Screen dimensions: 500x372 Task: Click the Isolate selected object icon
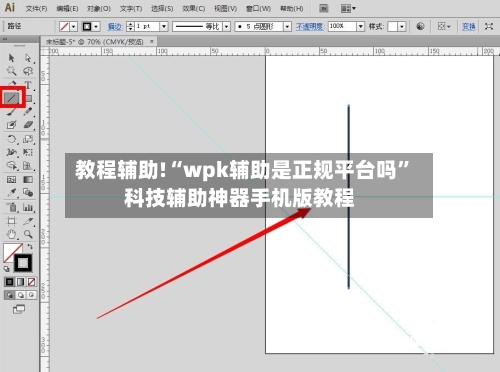point(489,26)
